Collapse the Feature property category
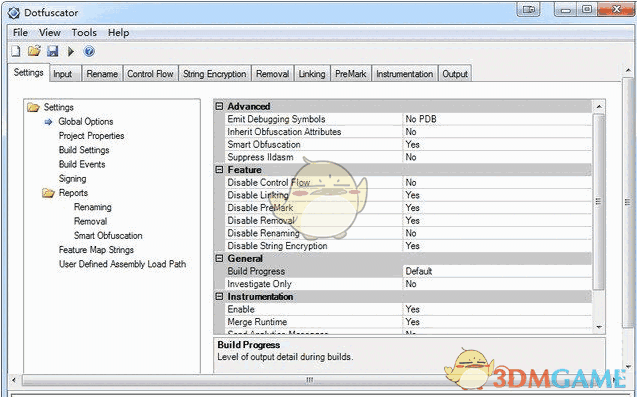This screenshot has height=397, width=637. (219, 170)
